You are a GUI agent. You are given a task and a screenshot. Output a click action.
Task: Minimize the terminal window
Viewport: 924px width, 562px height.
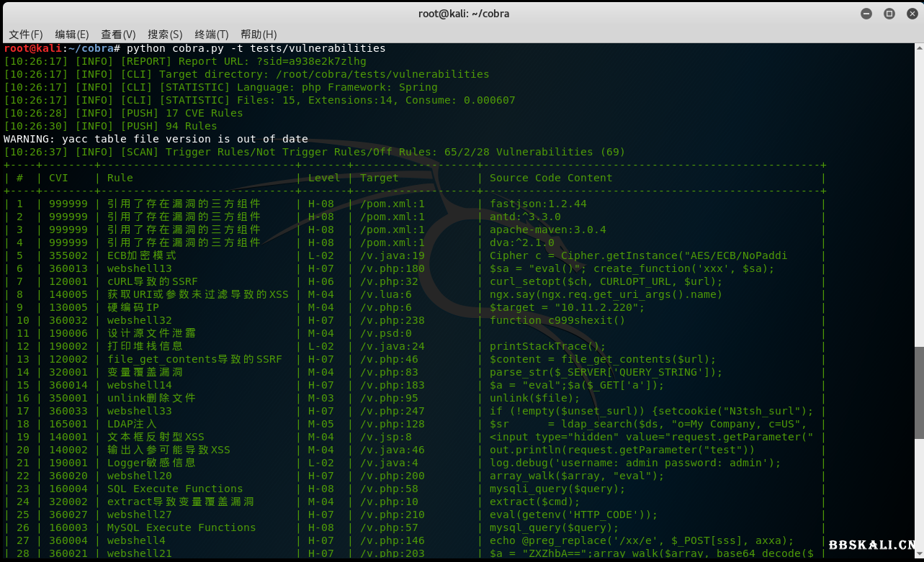(866, 14)
